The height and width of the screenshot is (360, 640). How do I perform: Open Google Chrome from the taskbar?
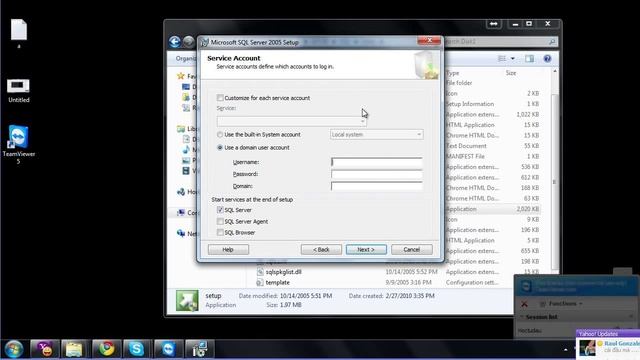pyautogui.click(x=107, y=349)
